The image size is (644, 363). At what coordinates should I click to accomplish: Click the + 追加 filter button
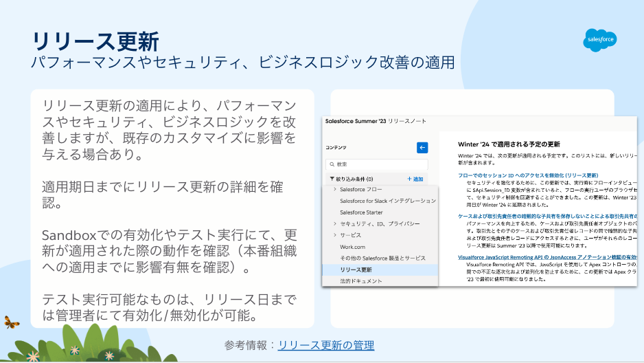pyautogui.click(x=415, y=179)
